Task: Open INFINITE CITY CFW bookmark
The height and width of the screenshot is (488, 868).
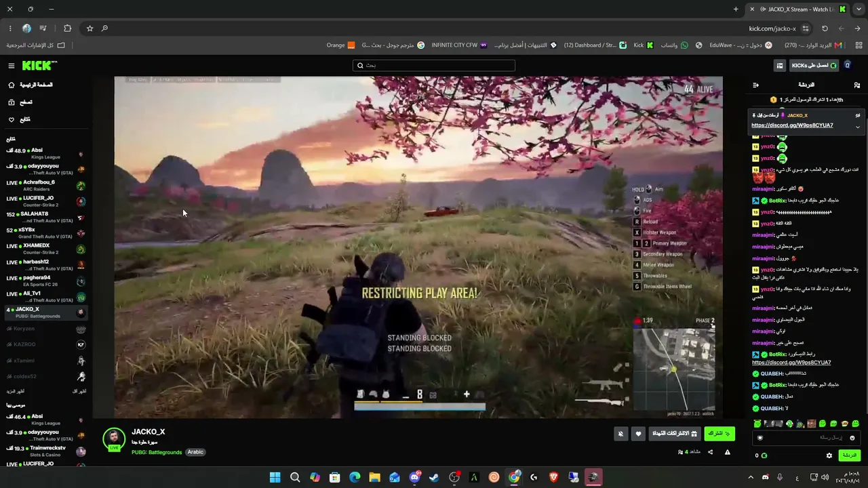Action: pyautogui.click(x=459, y=45)
